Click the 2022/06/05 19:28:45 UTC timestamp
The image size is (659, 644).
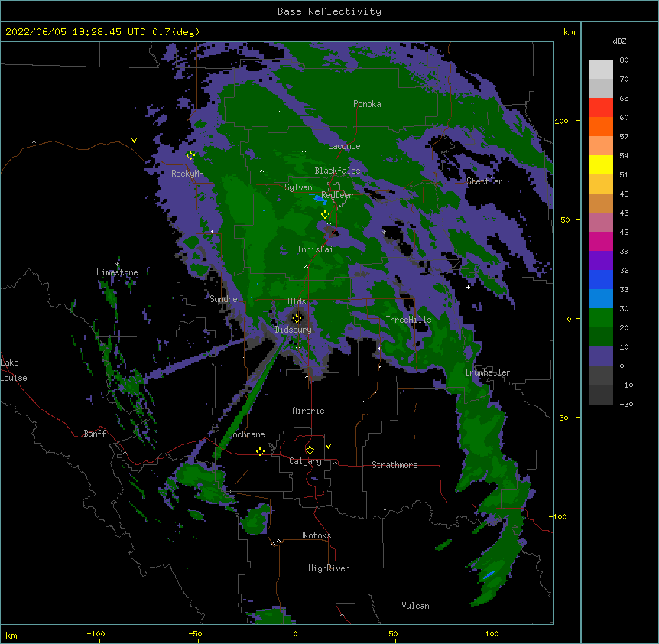pyautogui.click(x=76, y=32)
